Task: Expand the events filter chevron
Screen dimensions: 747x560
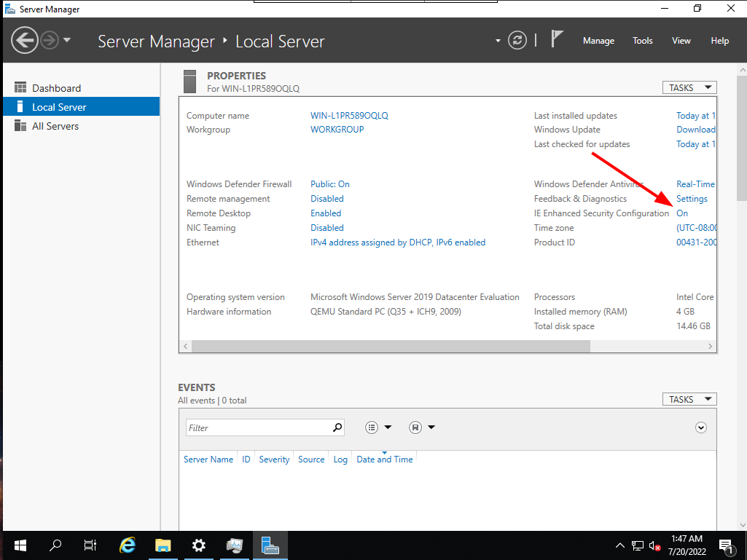Action: tap(701, 427)
